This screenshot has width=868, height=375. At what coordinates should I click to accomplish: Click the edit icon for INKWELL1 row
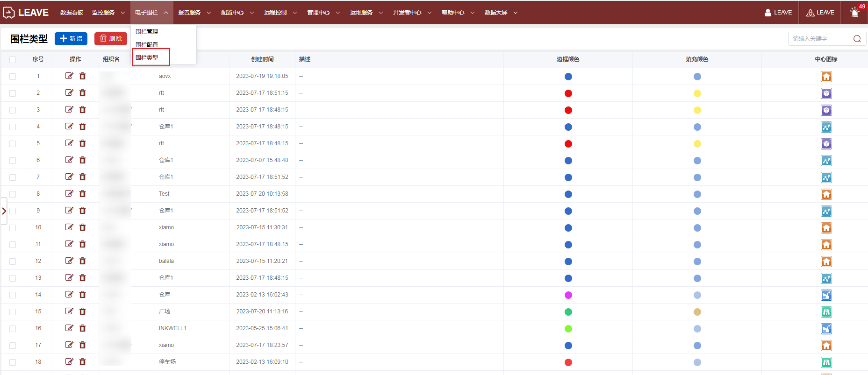69,328
